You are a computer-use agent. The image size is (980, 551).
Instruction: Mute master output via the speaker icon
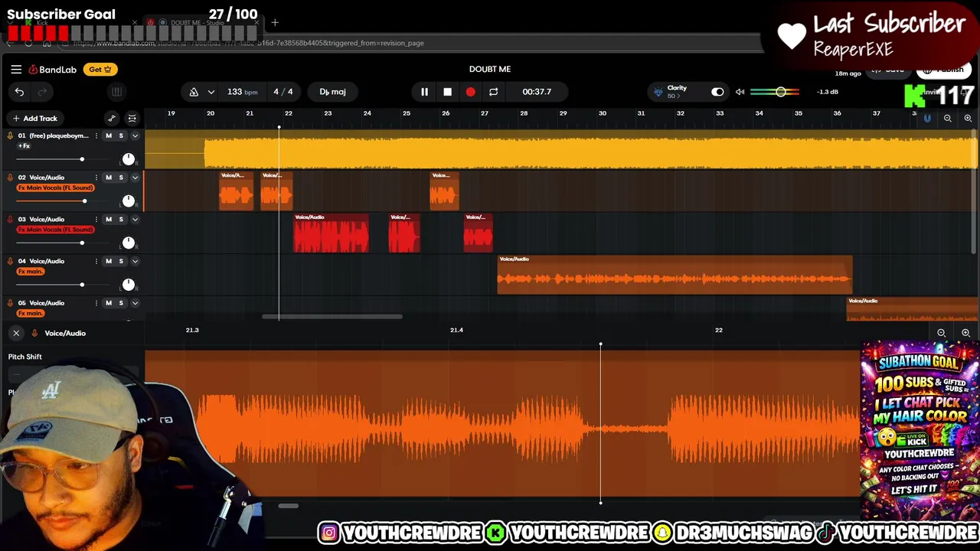click(740, 92)
